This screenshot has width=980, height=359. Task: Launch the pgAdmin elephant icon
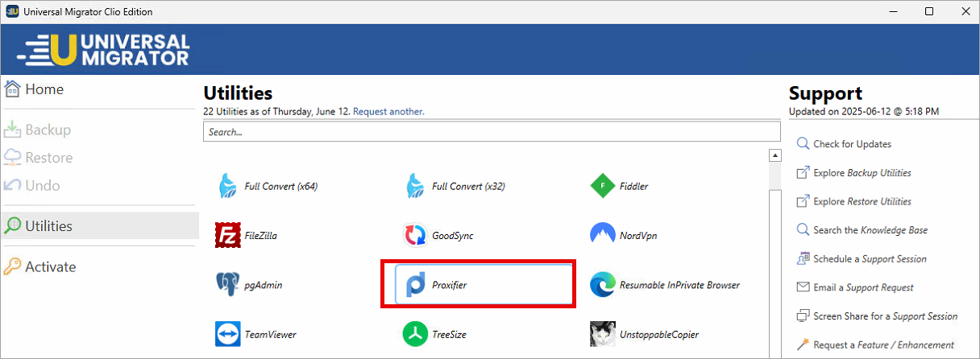coord(228,285)
